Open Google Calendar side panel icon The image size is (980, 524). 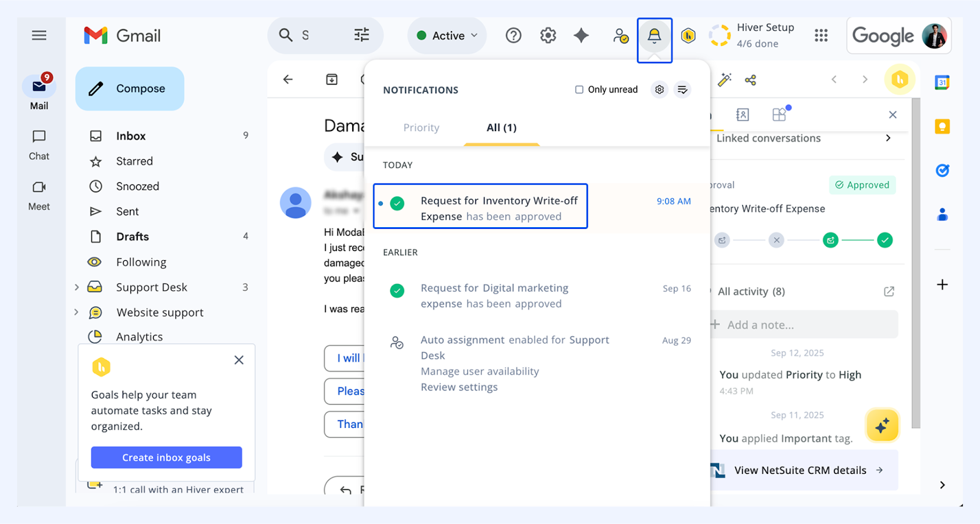pyautogui.click(x=942, y=82)
